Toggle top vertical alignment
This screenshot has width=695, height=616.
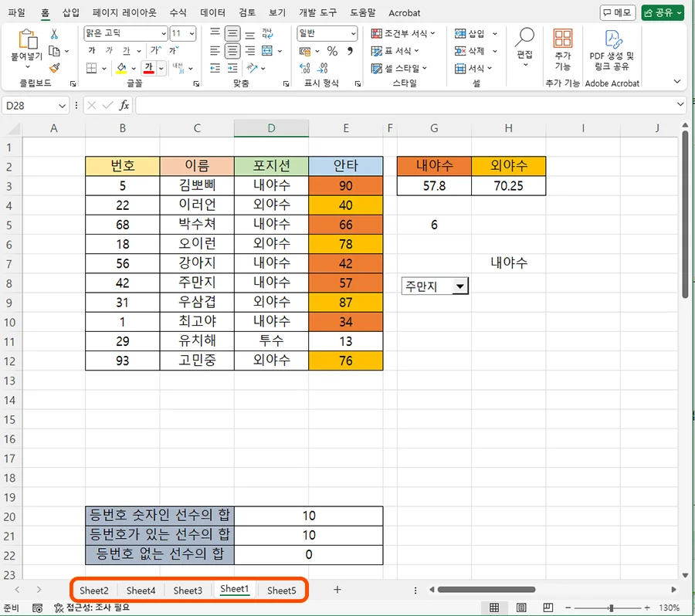tap(215, 33)
